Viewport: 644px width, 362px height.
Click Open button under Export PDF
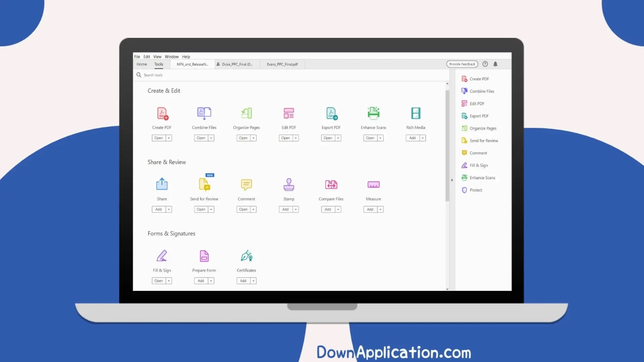328,138
